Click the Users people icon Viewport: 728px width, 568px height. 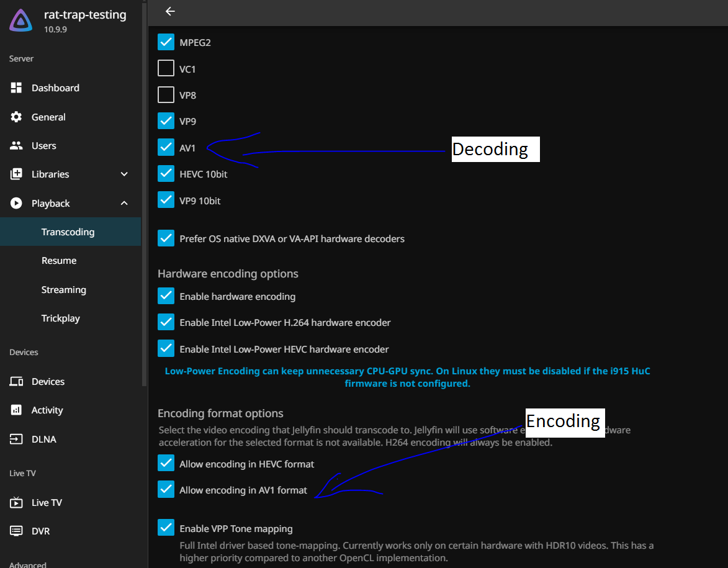coord(17,146)
